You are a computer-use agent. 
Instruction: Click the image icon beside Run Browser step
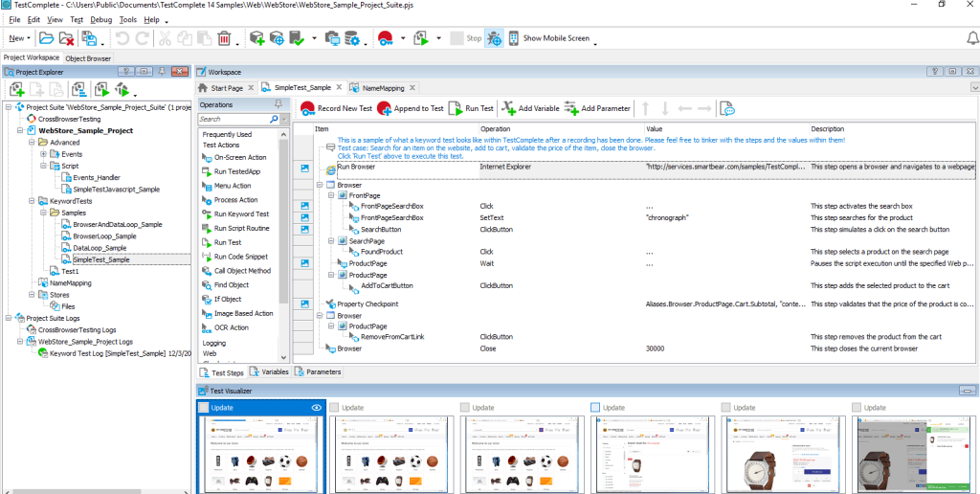(305, 168)
